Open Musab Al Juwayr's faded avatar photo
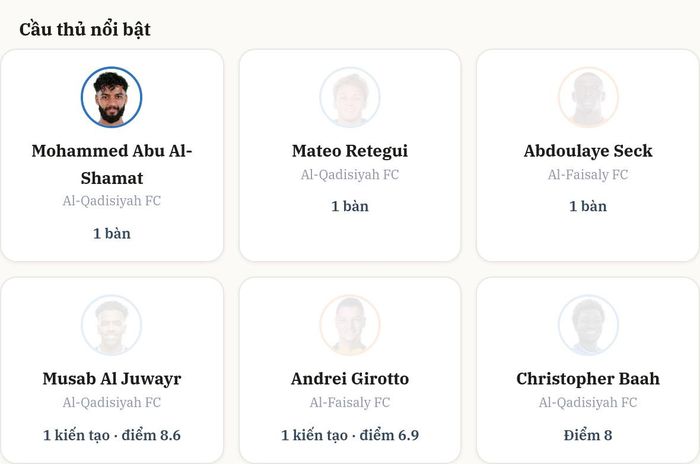The width and height of the screenshot is (700, 464). point(112,325)
